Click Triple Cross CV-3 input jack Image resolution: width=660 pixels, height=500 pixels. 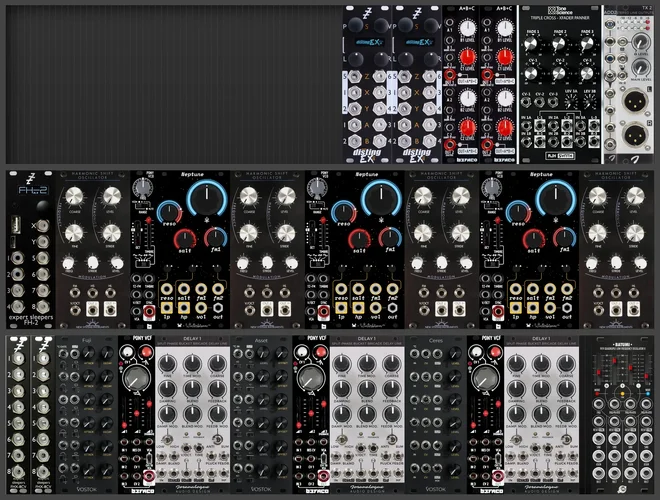click(x=553, y=102)
